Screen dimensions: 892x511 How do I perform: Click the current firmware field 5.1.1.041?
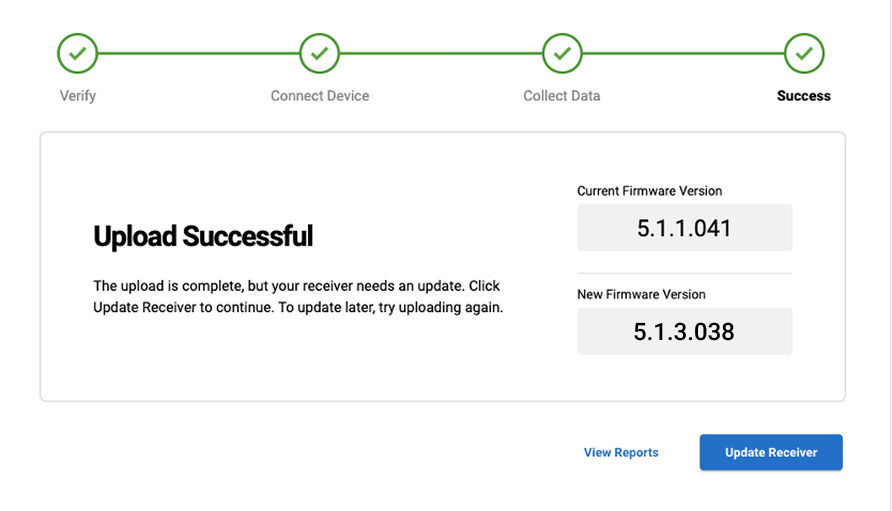(684, 228)
